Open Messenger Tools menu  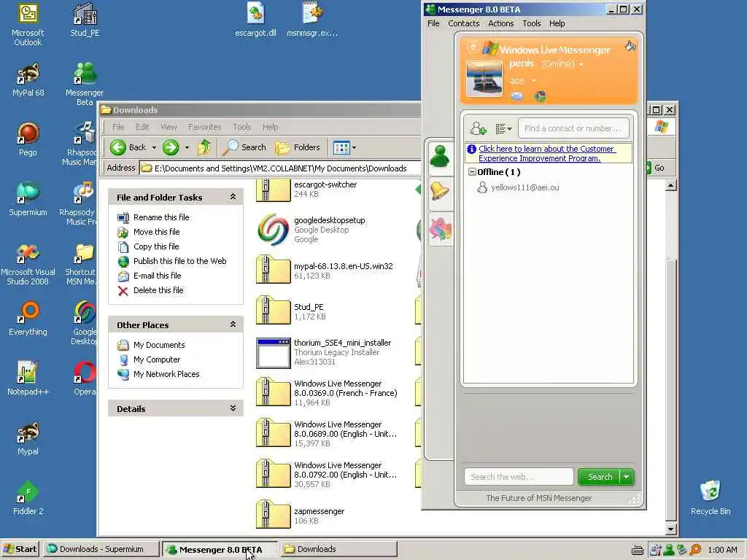(x=531, y=23)
